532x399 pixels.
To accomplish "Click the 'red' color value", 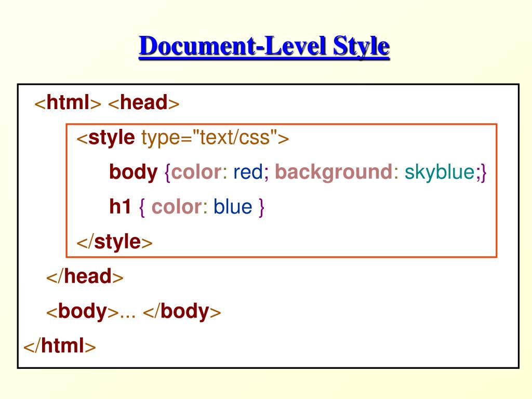I will click(x=248, y=172).
